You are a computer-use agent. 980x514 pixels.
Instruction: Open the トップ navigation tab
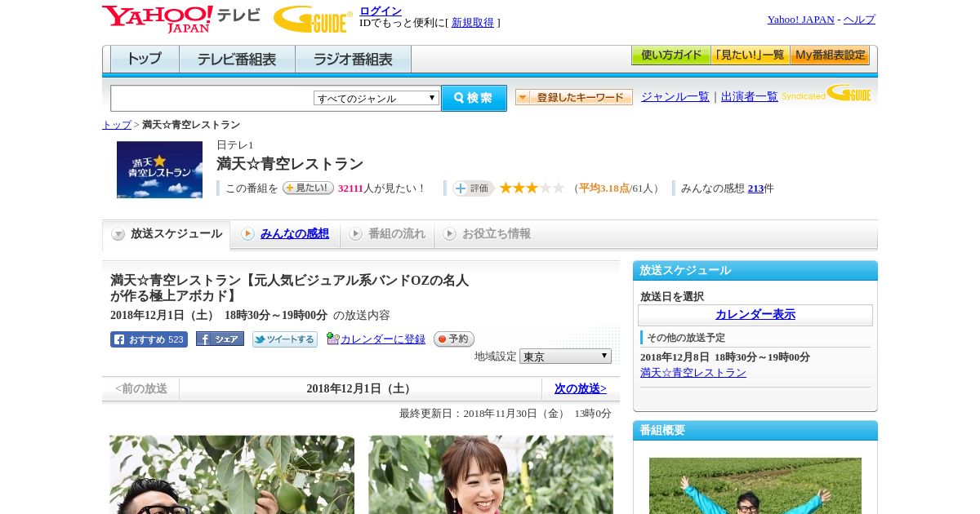[x=145, y=60]
